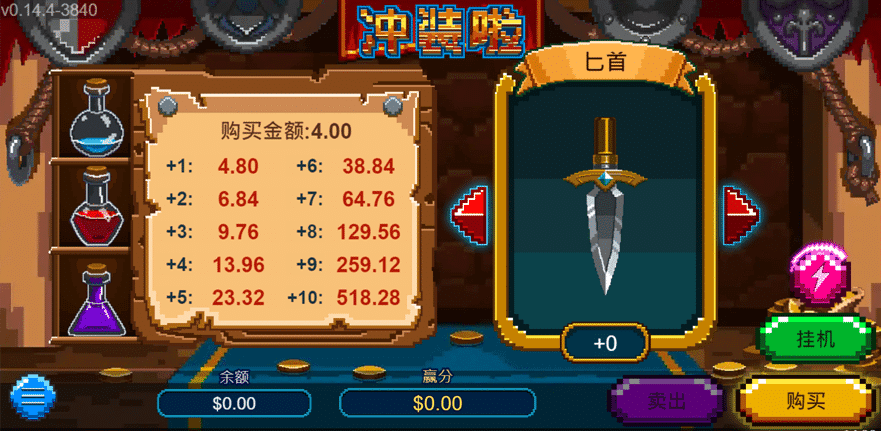This screenshot has width=881, height=431.
Task: Click the 冲装啦 game title logo
Action: click(x=441, y=29)
